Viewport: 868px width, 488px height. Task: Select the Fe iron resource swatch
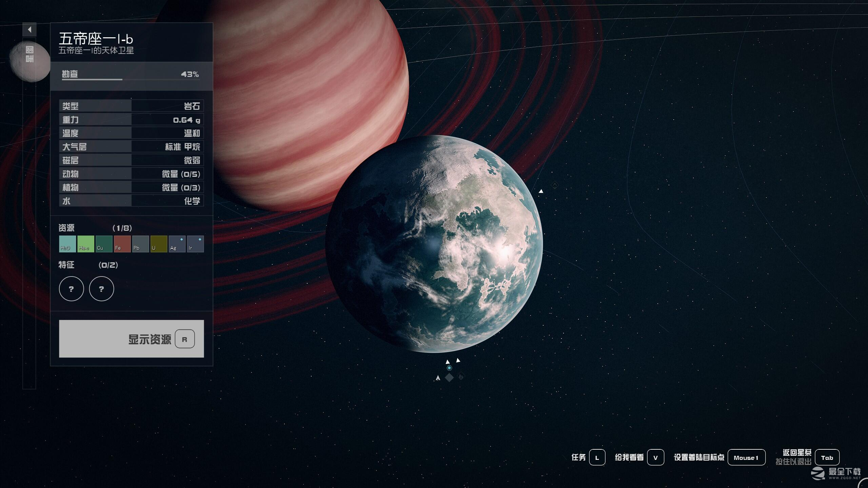tap(122, 244)
